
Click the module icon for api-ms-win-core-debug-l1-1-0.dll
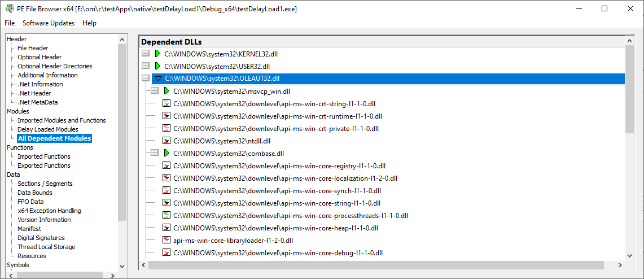click(167, 252)
